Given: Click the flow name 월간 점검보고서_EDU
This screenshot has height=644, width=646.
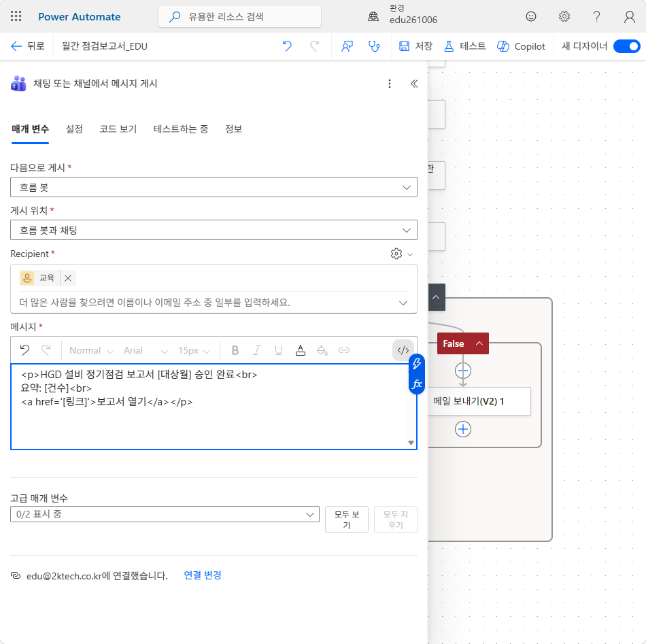Looking at the screenshot, I should pyautogui.click(x=105, y=46).
